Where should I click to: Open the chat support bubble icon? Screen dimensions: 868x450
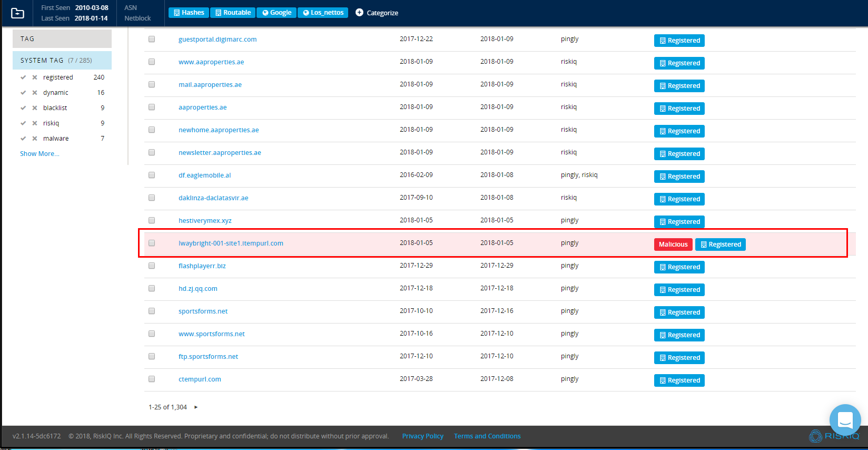tap(845, 420)
